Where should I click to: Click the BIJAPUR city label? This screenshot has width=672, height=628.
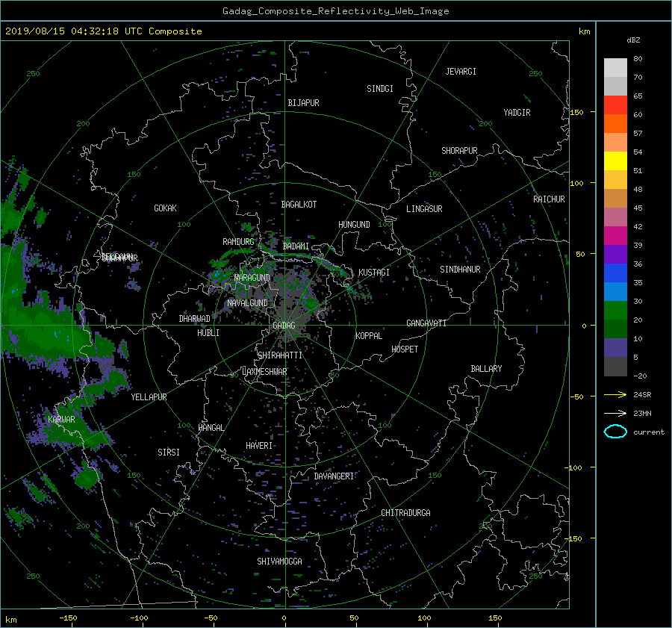[x=303, y=103]
